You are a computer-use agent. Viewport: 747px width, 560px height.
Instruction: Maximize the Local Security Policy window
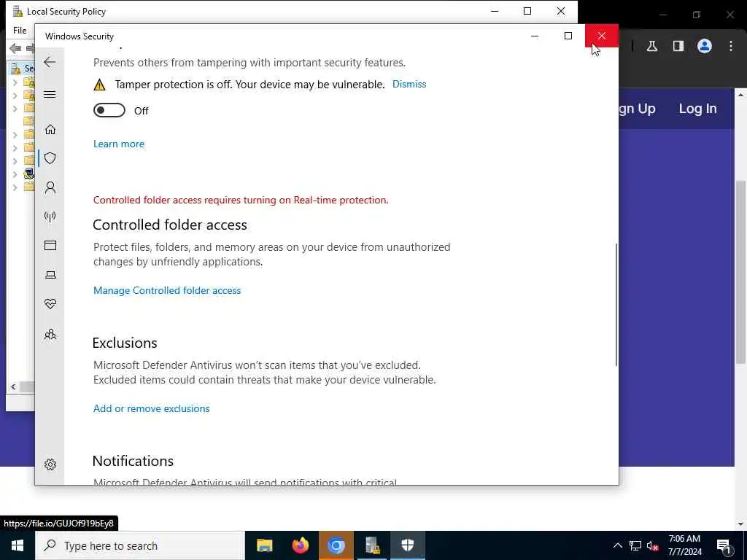pos(527,11)
